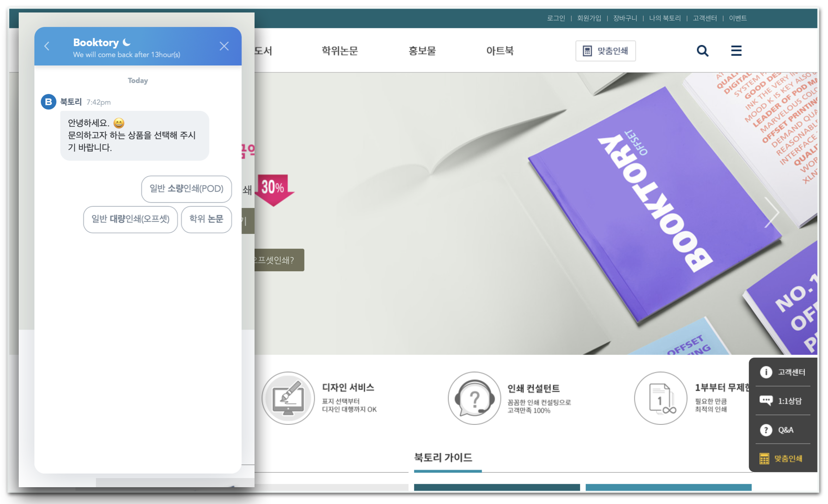Click the customer center info icon
This screenshot has width=828, height=504.
click(x=766, y=372)
